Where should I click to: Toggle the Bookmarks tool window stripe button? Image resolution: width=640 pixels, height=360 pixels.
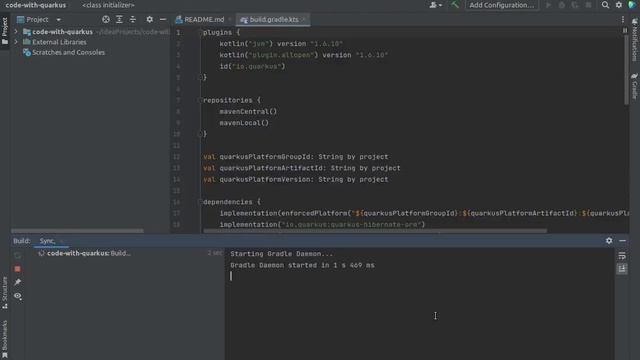tap(5, 339)
